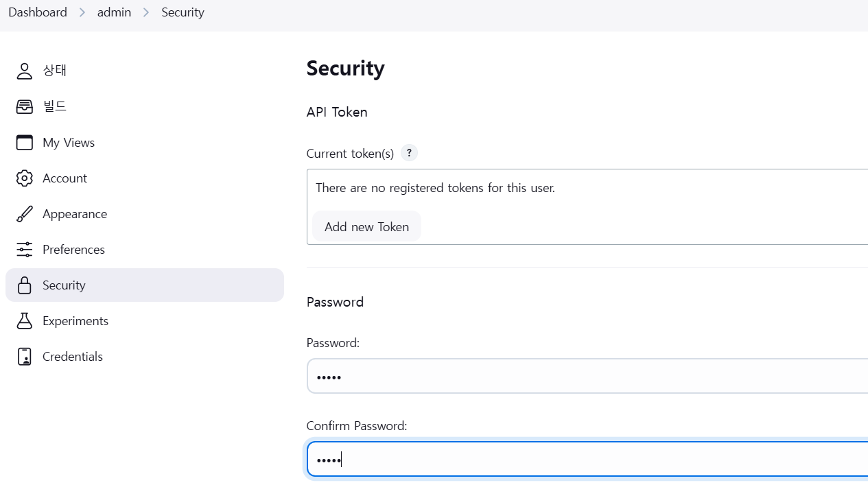Expand chevron after Dashboard breadcrumb
Image resolution: width=868 pixels, height=498 pixels.
coord(82,12)
